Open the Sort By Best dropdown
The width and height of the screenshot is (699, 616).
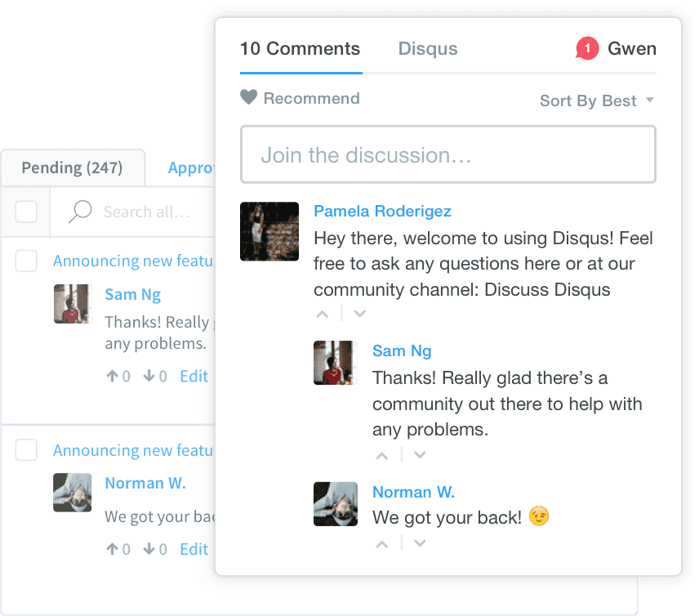coord(596,100)
